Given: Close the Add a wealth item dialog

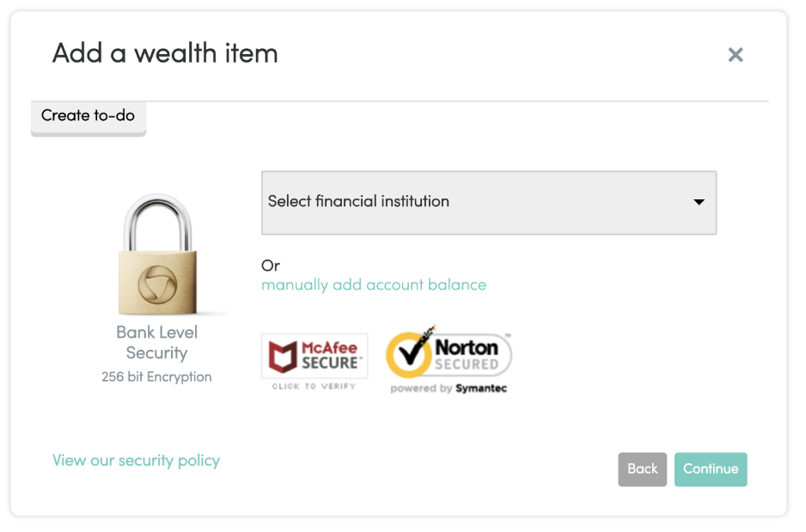Looking at the screenshot, I should click(735, 54).
